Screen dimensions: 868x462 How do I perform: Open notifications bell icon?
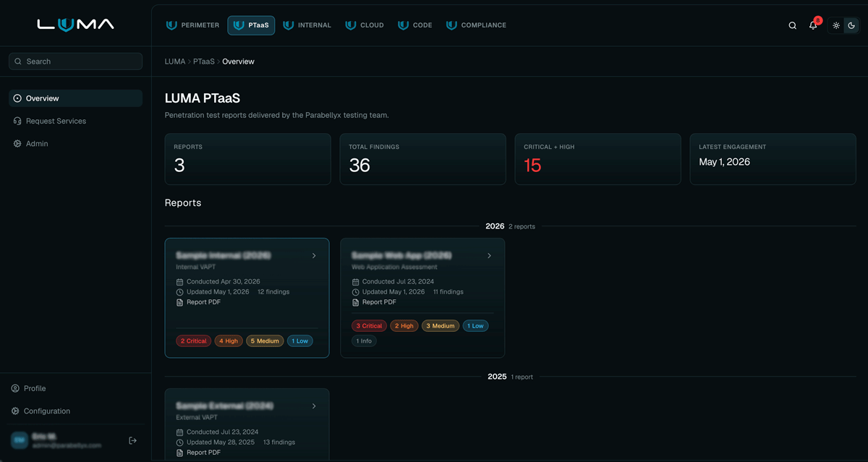pos(813,25)
